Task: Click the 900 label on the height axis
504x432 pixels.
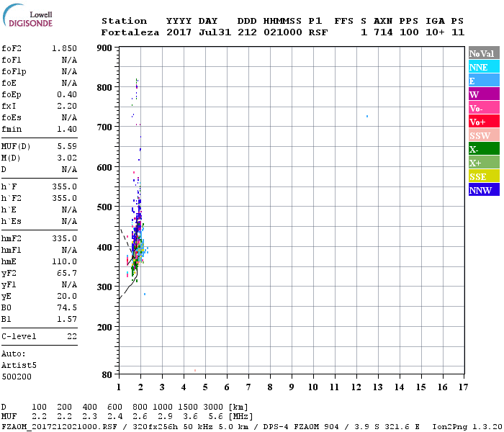Action: [x=104, y=48]
